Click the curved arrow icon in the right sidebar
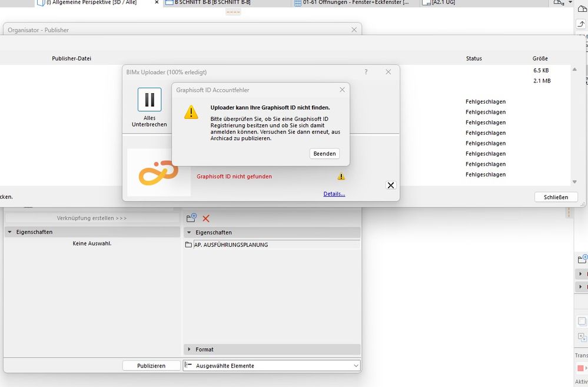 click(x=581, y=24)
